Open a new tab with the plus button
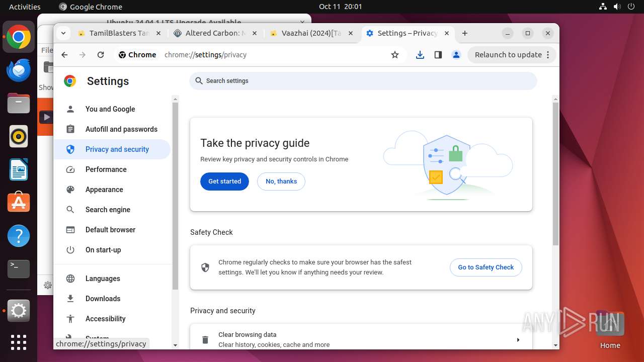Screen dimensions: 644x362 pyautogui.click(x=465, y=33)
